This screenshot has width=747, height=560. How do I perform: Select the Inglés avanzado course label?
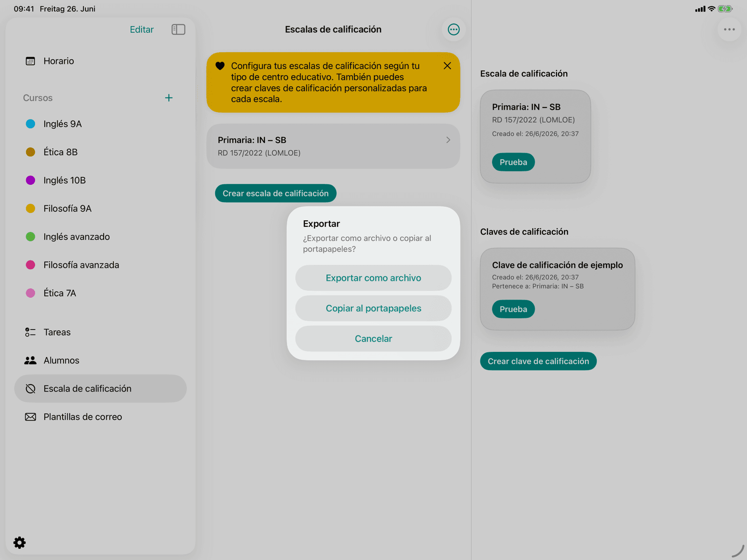77,237
